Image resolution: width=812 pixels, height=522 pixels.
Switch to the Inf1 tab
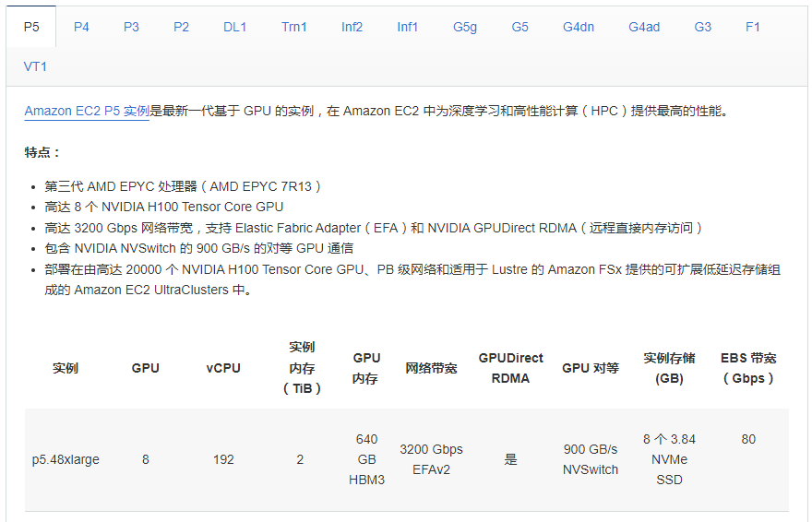click(x=407, y=27)
